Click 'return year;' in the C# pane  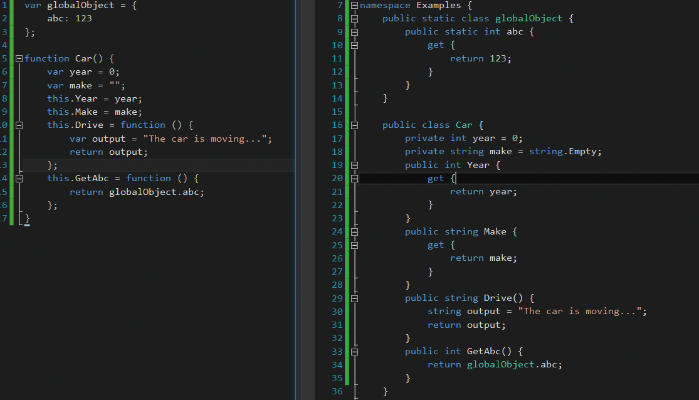[x=483, y=192]
